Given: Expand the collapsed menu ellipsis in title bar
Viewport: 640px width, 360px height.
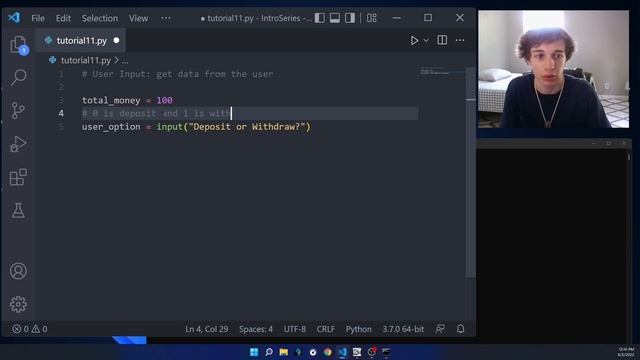Looking at the screenshot, I should point(166,18).
